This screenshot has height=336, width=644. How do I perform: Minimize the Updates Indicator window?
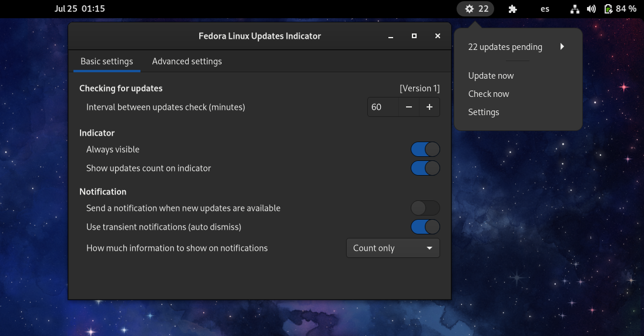391,36
